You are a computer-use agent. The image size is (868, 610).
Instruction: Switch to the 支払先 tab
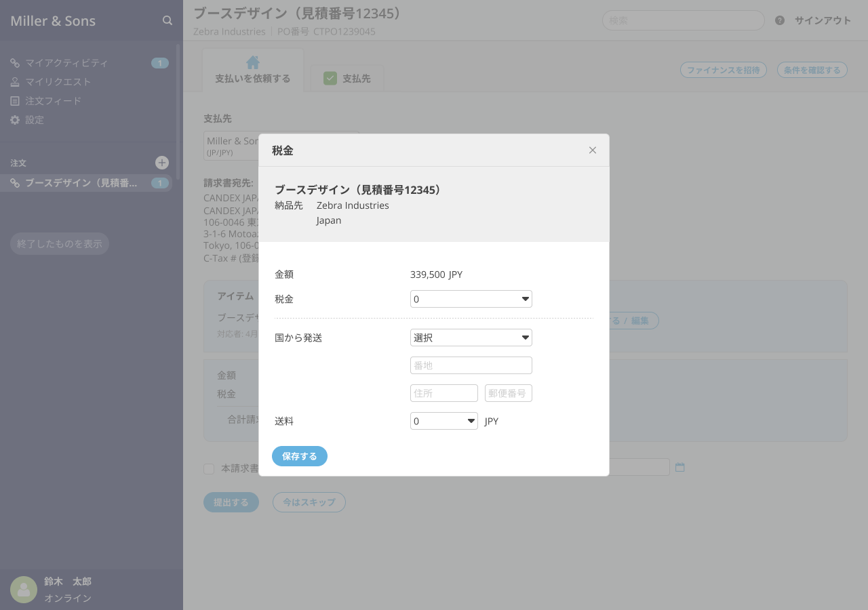point(347,79)
